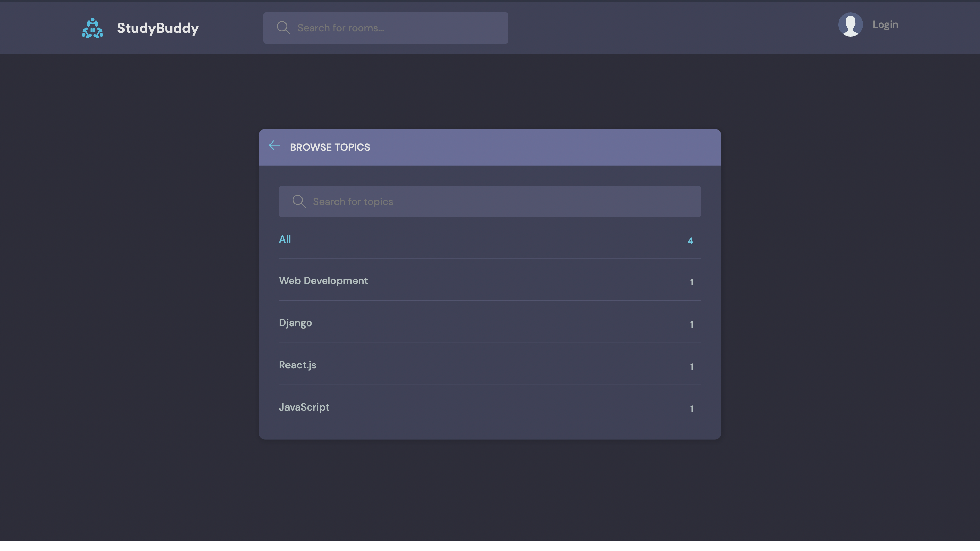The image size is (980, 551).
Task: Open the JavaScript topic
Action: (x=304, y=407)
